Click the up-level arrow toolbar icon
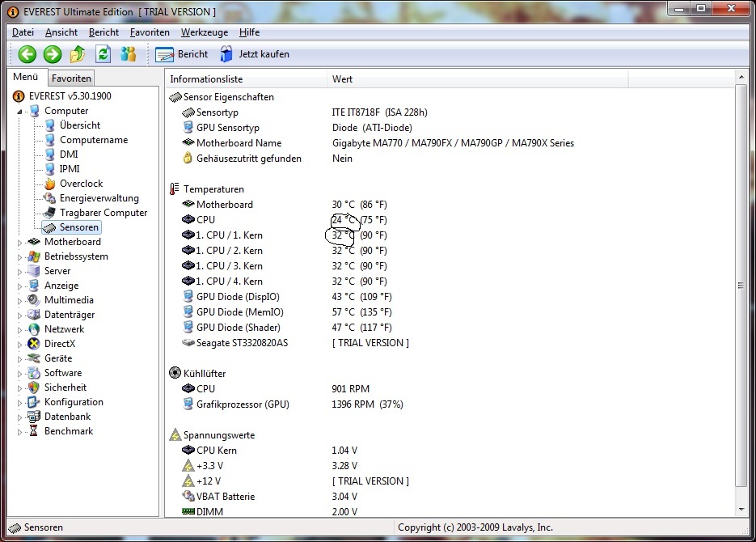 [x=78, y=54]
